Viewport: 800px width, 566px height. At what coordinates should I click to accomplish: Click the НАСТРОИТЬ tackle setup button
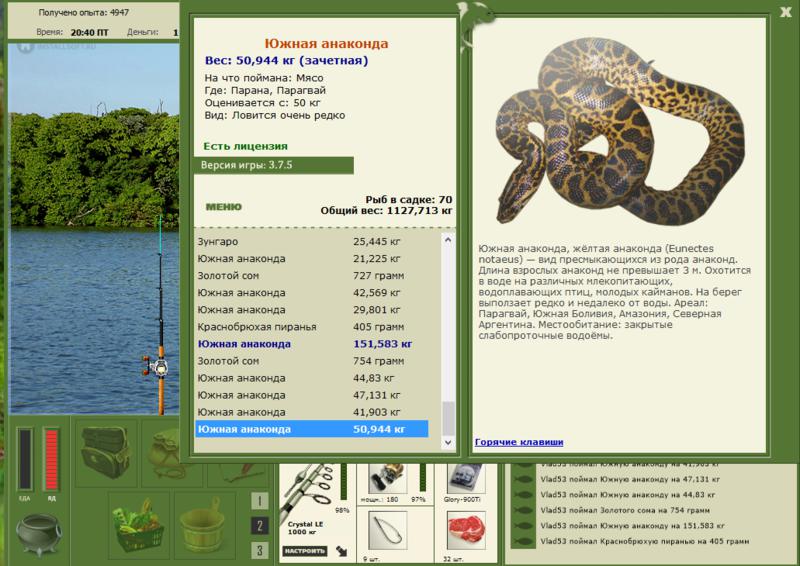pyautogui.click(x=305, y=551)
